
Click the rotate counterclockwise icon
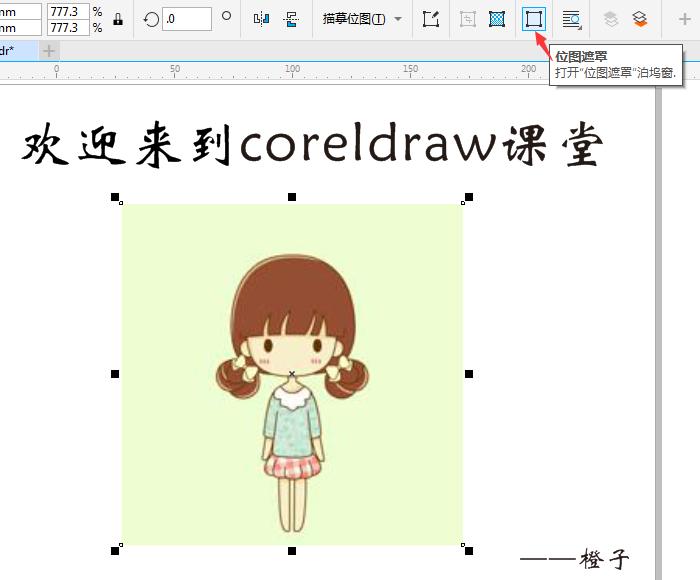(151, 19)
